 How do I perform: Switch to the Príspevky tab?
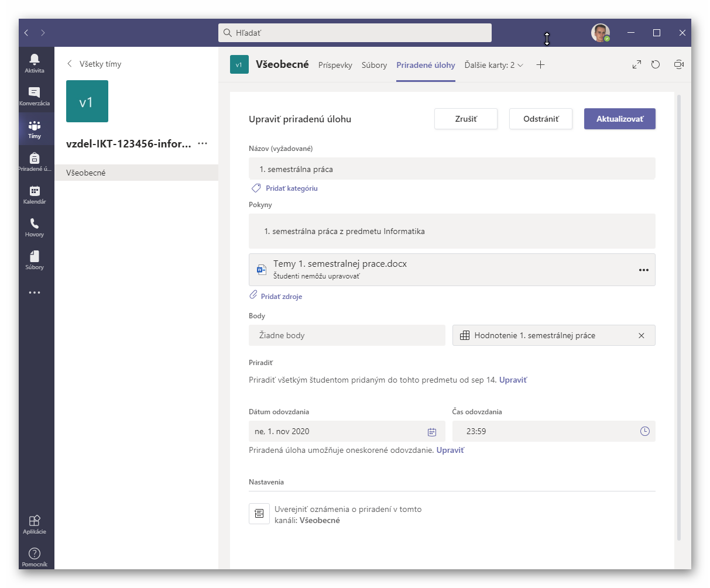click(x=335, y=65)
